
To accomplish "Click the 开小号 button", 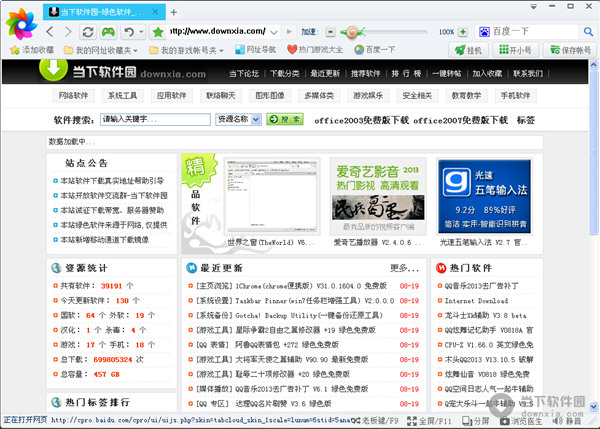I will (515, 50).
